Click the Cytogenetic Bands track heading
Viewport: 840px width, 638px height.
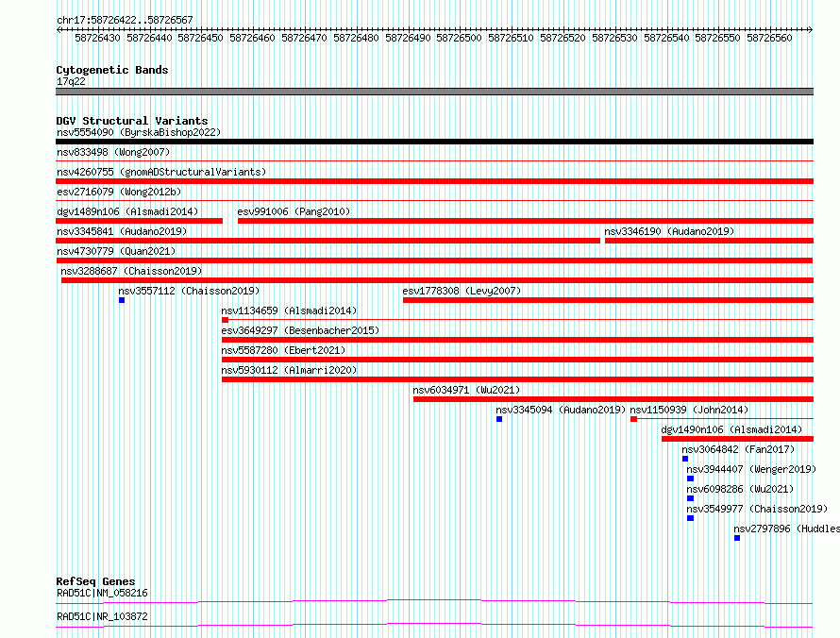112,70
